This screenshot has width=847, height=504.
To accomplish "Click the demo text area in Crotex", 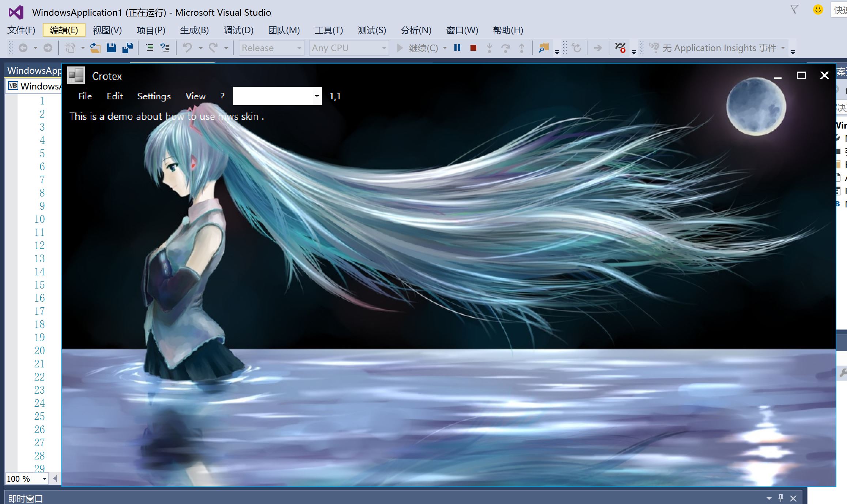I will [x=167, y=116].
